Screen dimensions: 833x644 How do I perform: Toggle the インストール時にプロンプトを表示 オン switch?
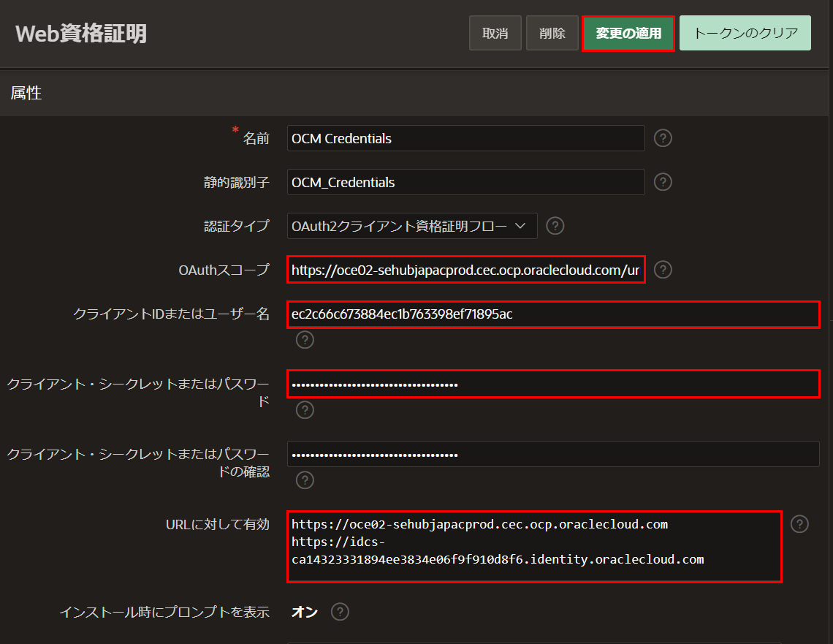[x=305, y=612]
